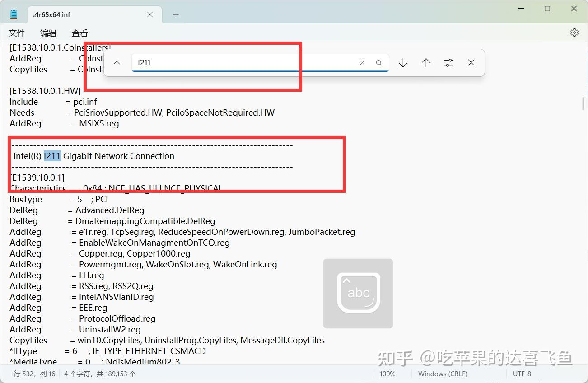Click the Notepad app icon top-left
Screen dimensions: 588x383
tap(13, 14)
